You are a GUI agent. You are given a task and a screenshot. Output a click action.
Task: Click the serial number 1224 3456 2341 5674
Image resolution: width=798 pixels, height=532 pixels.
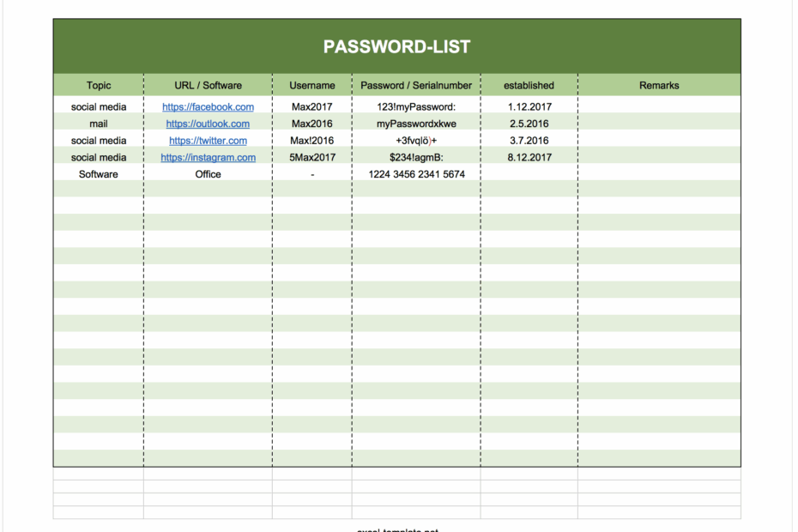415,174
